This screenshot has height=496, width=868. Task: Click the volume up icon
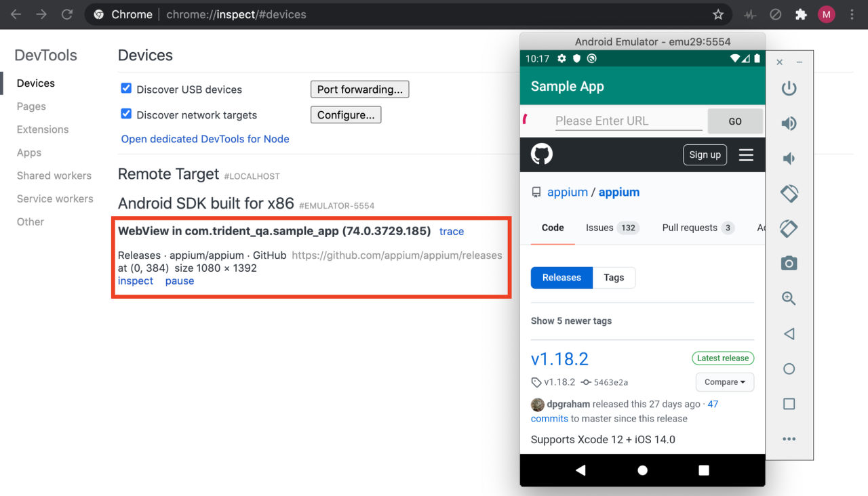(789, 123)
